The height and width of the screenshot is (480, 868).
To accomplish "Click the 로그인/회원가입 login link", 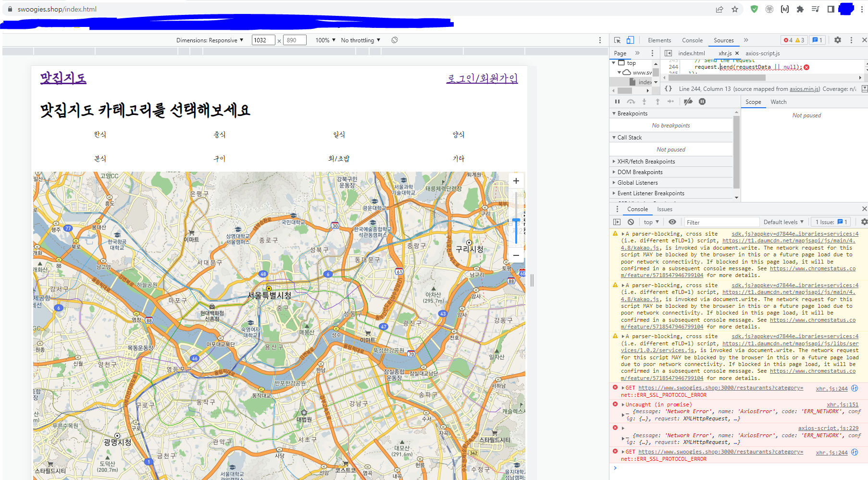I will [x=482, y=78].
